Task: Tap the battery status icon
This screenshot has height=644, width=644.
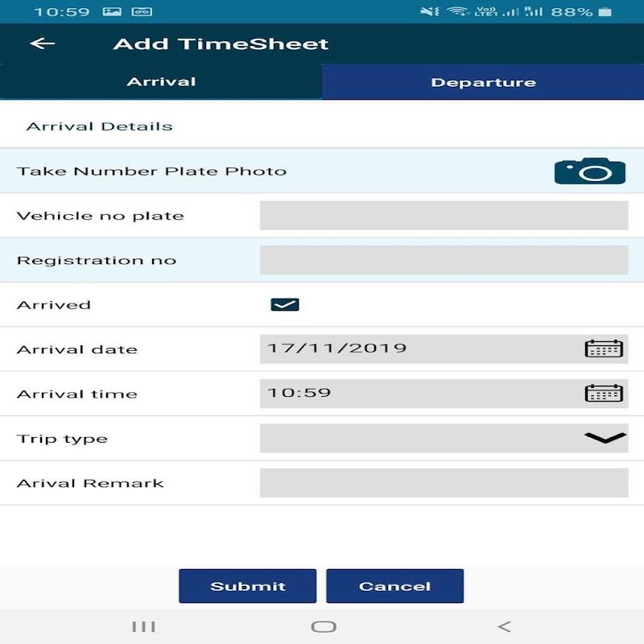Action: click(606, 12)
